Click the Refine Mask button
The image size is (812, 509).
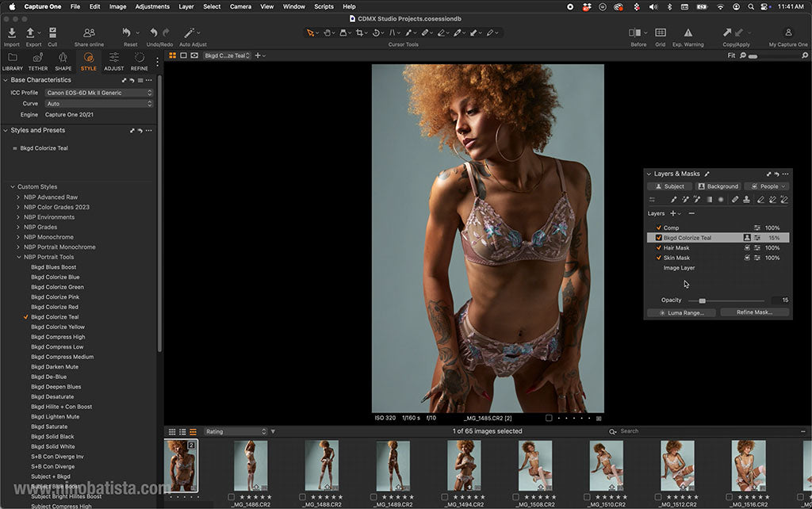point(754,312)
